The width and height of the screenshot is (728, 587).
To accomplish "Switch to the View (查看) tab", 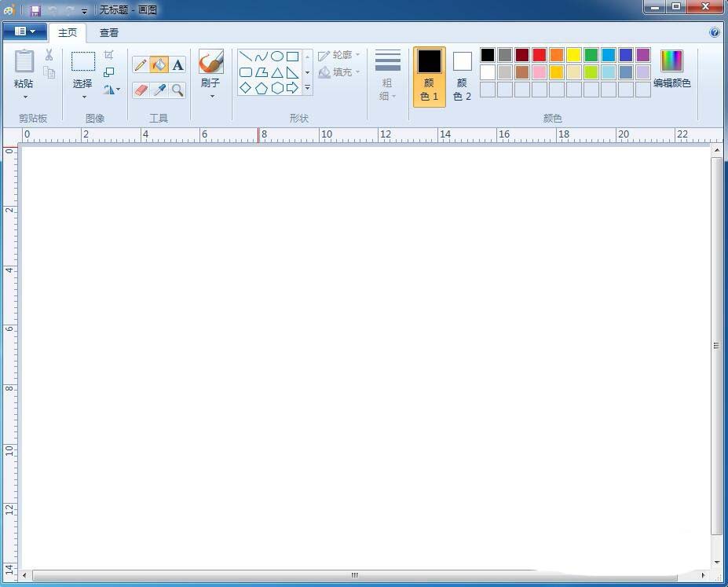I will (x=109, y=32).
